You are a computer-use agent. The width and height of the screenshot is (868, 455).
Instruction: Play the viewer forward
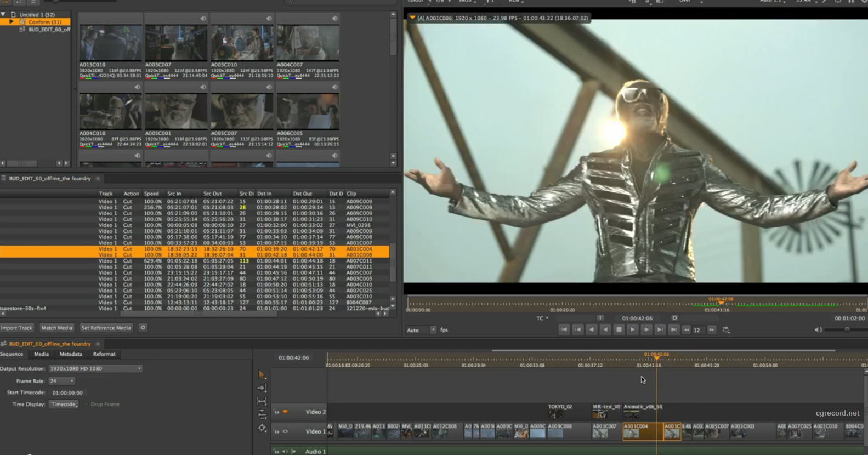(632, 329)
